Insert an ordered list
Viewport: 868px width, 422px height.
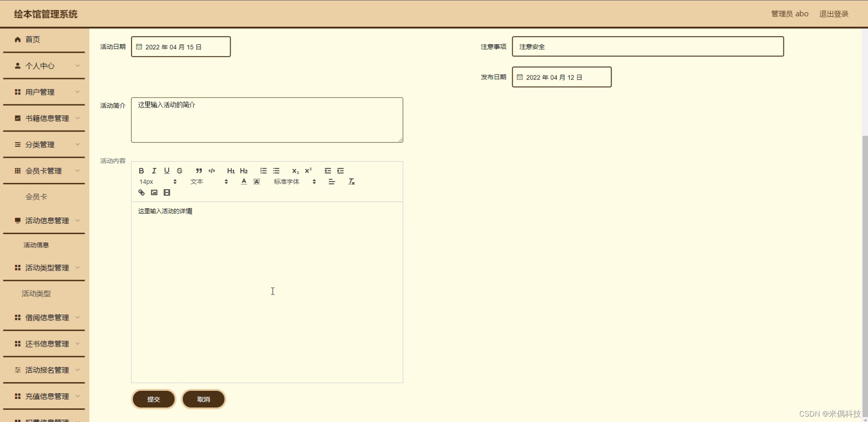(263, 171)
